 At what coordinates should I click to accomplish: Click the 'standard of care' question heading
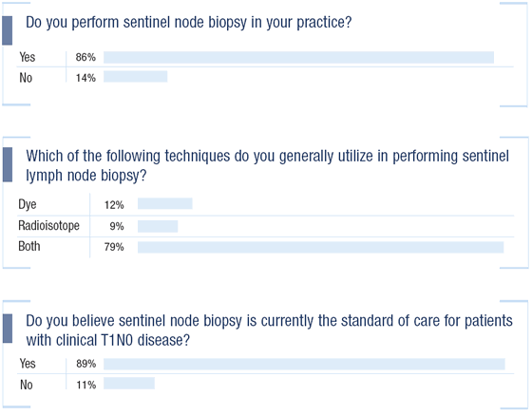(x=269, y=330)
